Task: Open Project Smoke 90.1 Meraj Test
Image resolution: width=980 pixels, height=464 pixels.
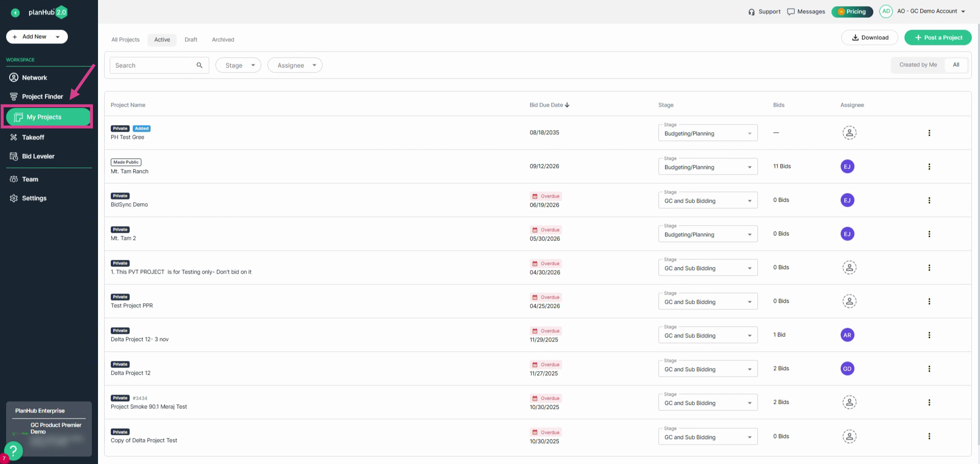Action: (149, 407)
